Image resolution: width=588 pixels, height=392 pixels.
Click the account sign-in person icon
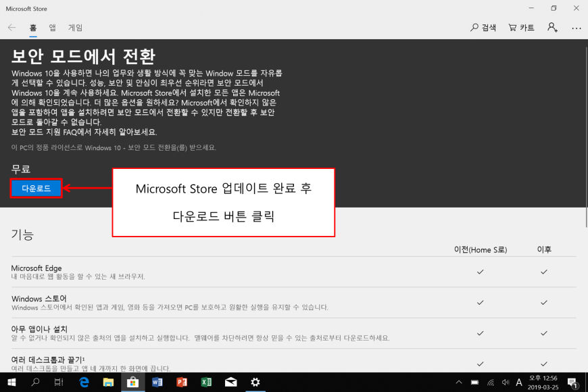click(552, 28)
